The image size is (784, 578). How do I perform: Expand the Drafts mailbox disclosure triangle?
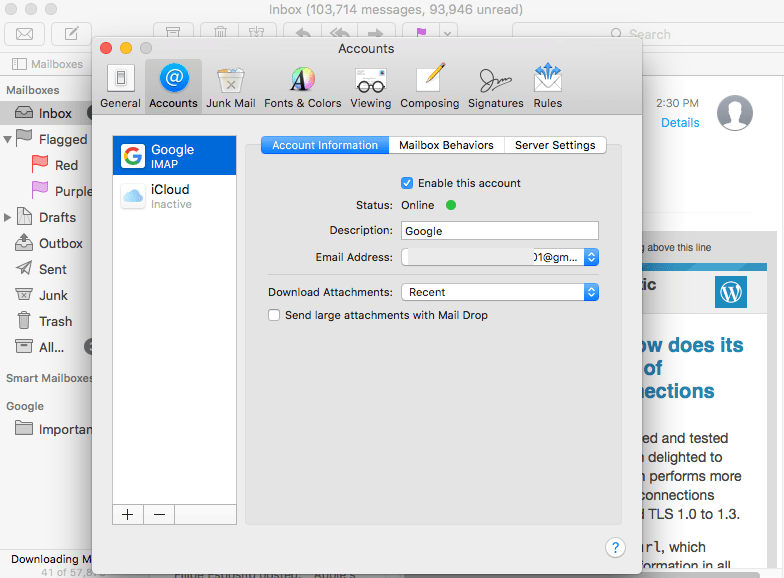[9, 217]
